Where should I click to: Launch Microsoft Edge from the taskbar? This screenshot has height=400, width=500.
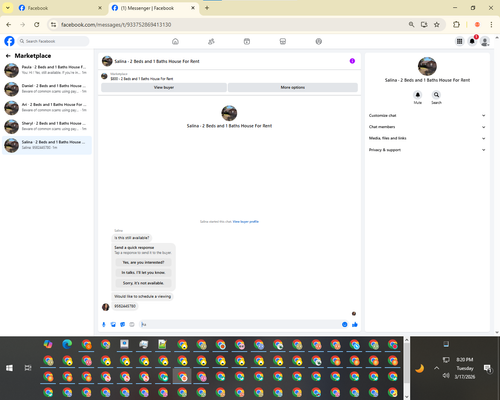(x=67, y=344)
